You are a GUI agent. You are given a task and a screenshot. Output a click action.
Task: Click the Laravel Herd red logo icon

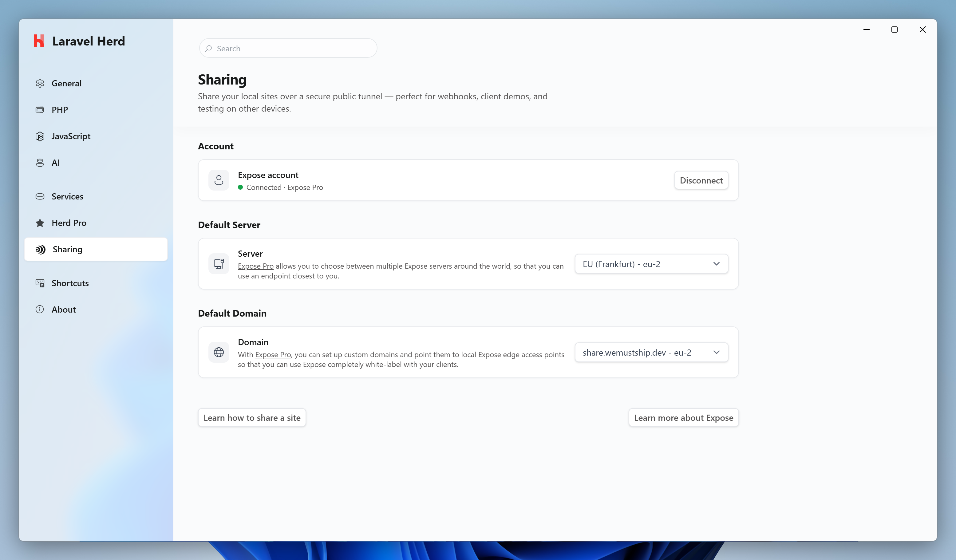coord(39,41)
